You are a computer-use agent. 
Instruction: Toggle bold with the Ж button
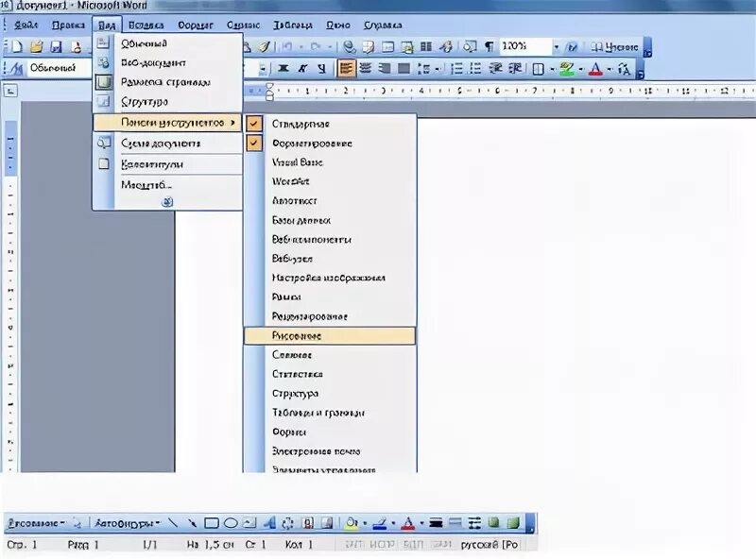pyautogui.click(x=283, y=69)
